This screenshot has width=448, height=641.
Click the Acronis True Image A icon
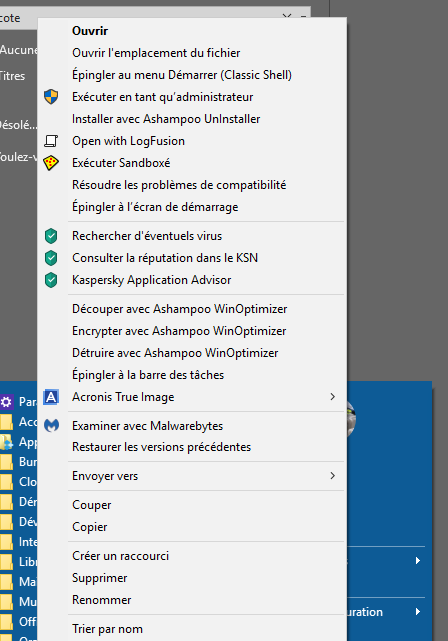pos(51,397)
